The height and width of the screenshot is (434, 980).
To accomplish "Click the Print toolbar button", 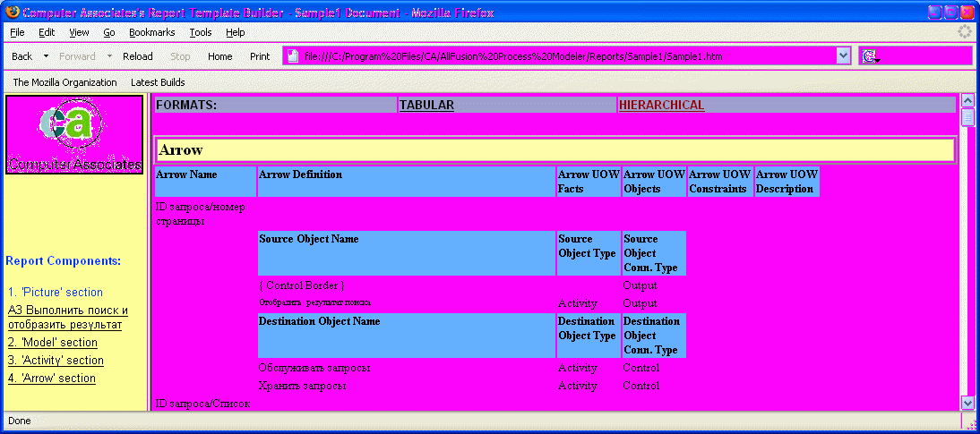I will 260,56.
